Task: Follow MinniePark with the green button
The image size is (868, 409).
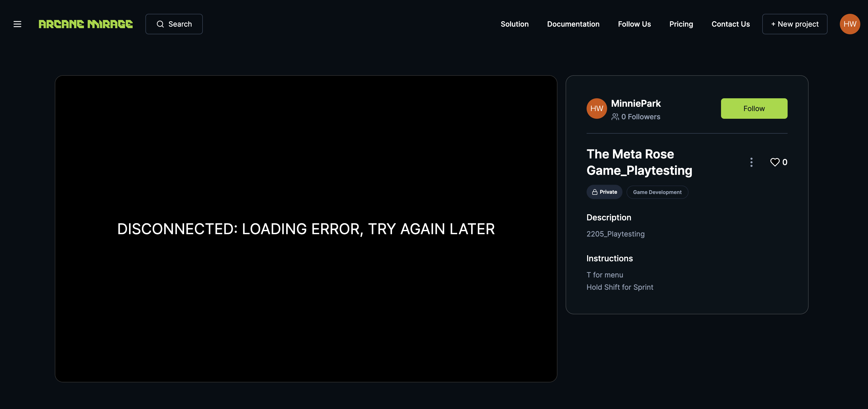Action: tap(754, 109)
